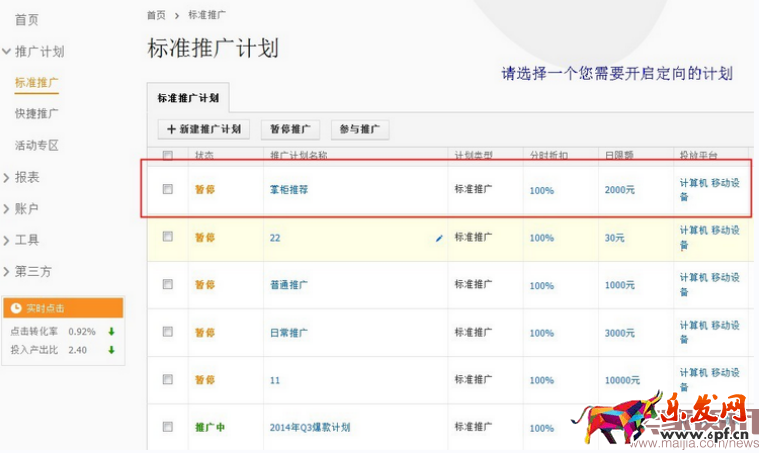Screen dimensions: 759x455
Task: Expand the 工具 sidebar section
Action: point(6,241)
